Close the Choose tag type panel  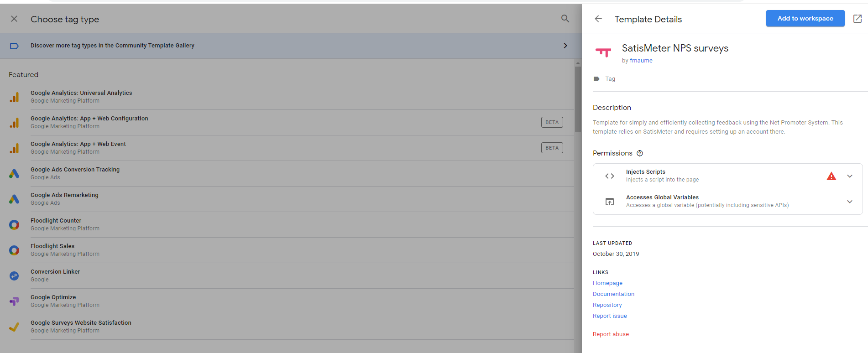14,19
